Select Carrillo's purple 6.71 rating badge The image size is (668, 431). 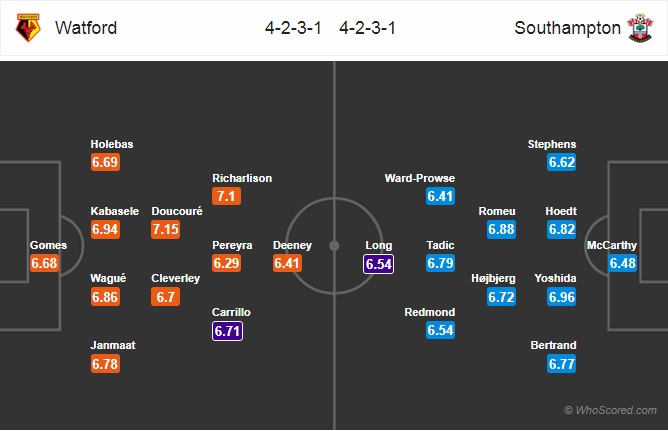pyautogui.click(x=227, y=331)
